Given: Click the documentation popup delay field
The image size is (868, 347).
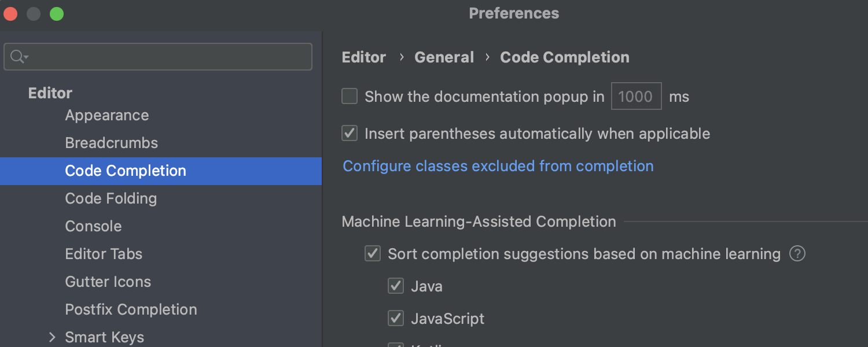Looking at the screenshot, I should coord(636,97).
